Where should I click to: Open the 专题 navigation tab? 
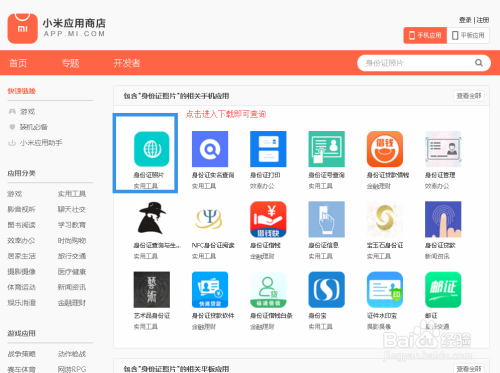click(70, 63)
